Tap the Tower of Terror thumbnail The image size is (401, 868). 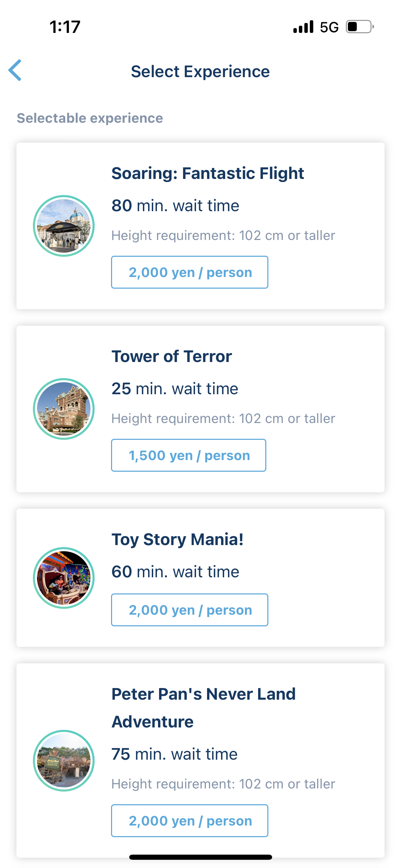tap(64, 409)
